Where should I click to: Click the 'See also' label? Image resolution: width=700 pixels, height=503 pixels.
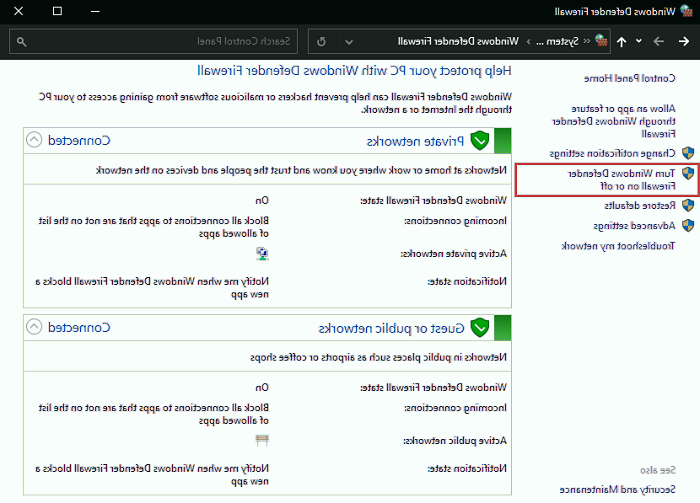point(658,470)
